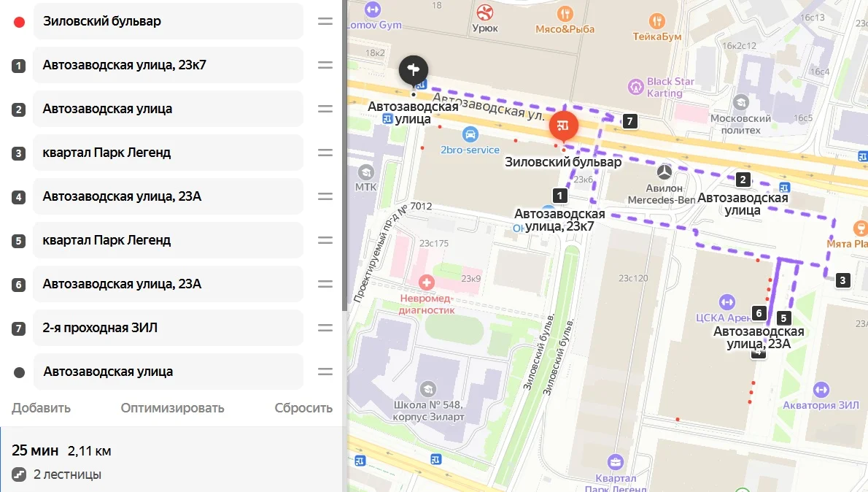Click Сбросить to reset the route
The width and height of the screenshot is (868, 492).
[x=303, y=408]
